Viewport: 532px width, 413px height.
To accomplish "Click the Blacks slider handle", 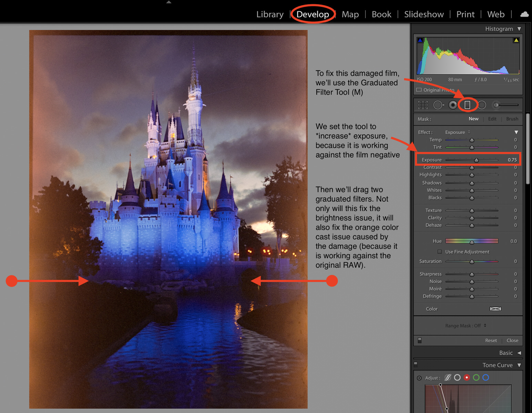I will point(472,198).
